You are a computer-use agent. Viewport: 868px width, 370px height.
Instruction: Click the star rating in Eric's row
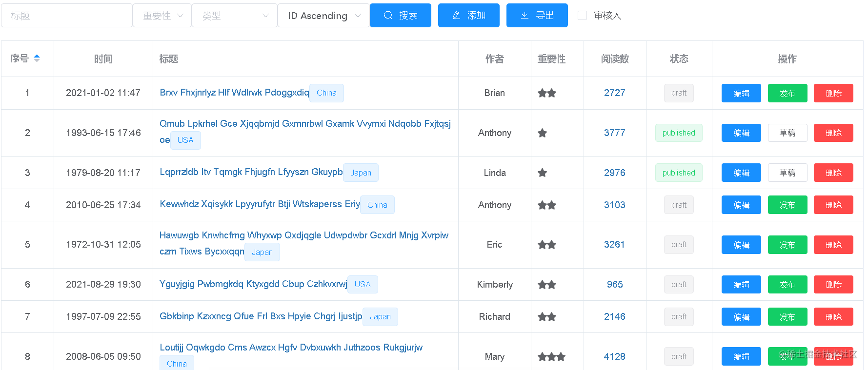(x=547, y=245)
